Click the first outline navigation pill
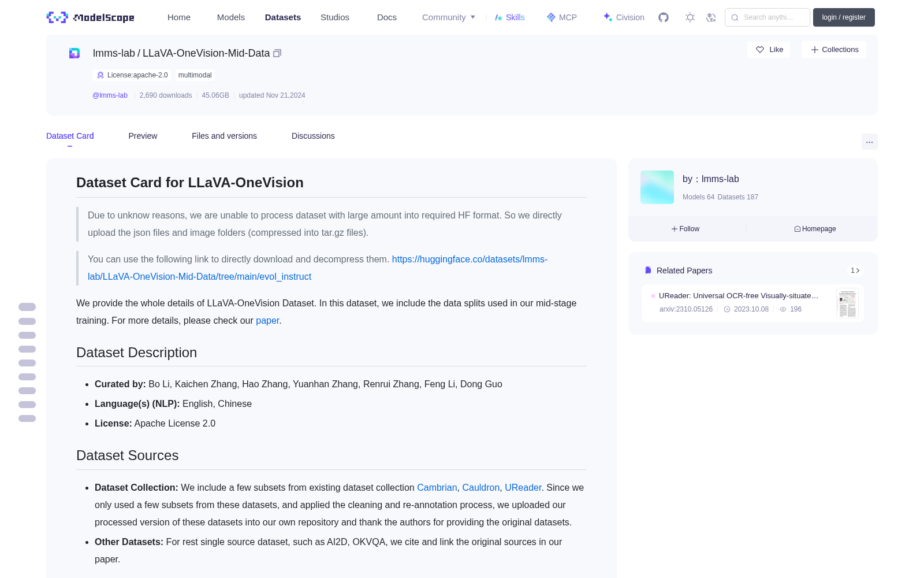This screenshot has width=924, height=578. click(x=27, y=307)
